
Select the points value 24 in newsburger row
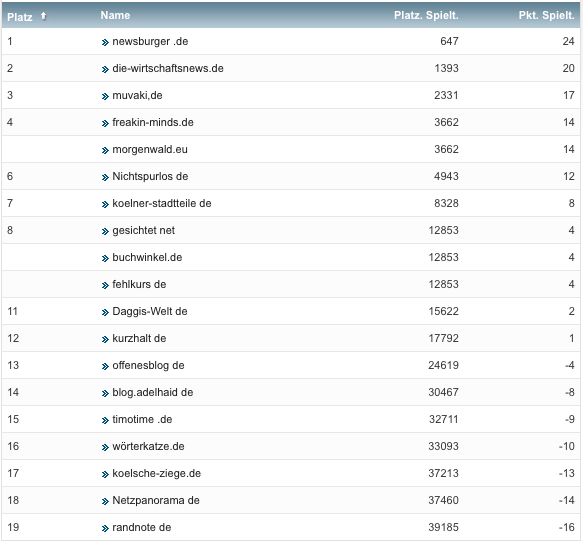click(568, 41)
